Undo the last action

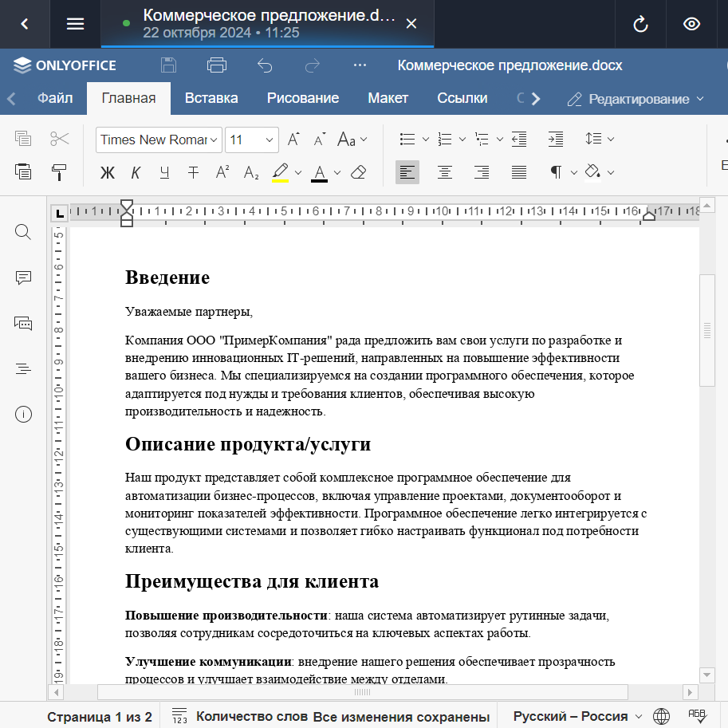click(x=265, y=65)
